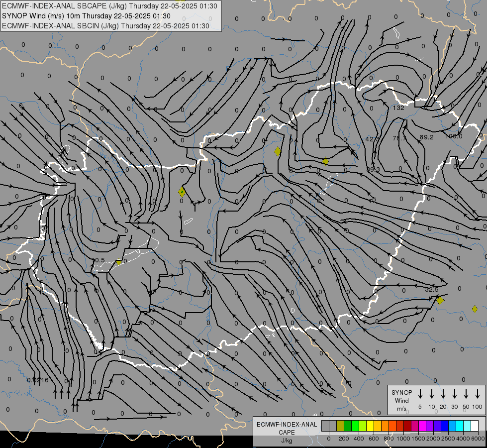Image resolution: width=487 pixels, height=448 pixels.
Task: Click the 100 m/s wind arrow in legend
Action: (x=478, y=393)
